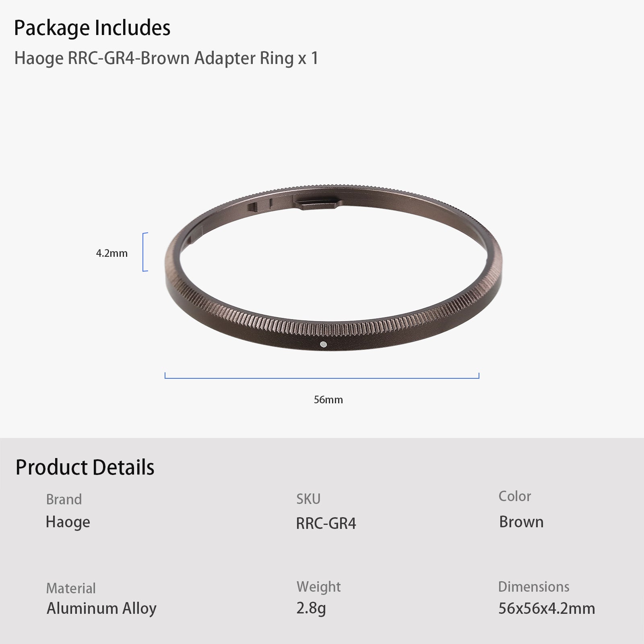Viewport: 644px width, 644px height.
Task: Click the blue height bracket beside 4.2mm
Action: tap(144, 252)
